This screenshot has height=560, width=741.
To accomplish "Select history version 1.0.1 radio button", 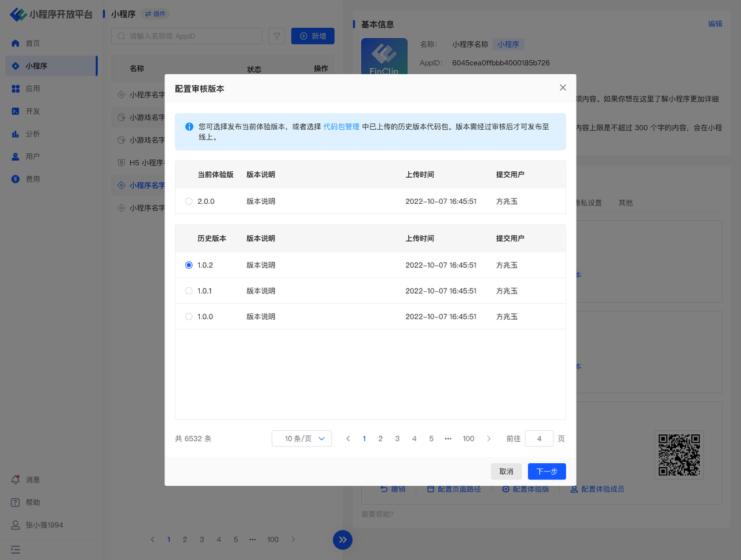I will click(x=189, y=291).
